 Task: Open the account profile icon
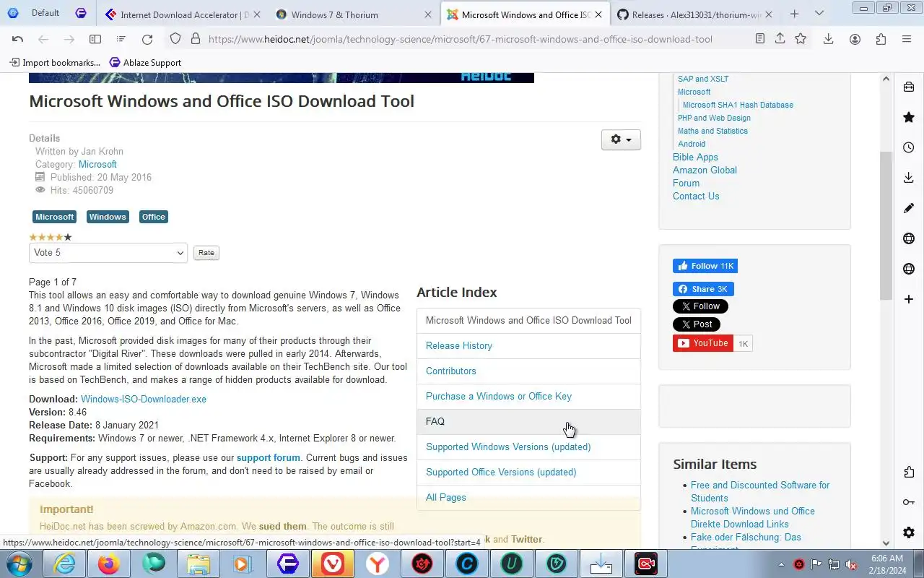point(855,39)
